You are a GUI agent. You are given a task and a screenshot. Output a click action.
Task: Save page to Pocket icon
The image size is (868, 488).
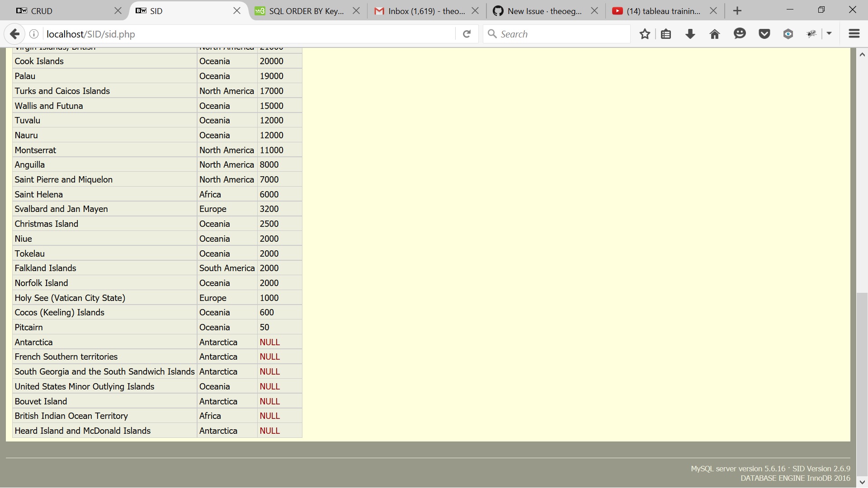pyautogui.click(x=764, y=34)
